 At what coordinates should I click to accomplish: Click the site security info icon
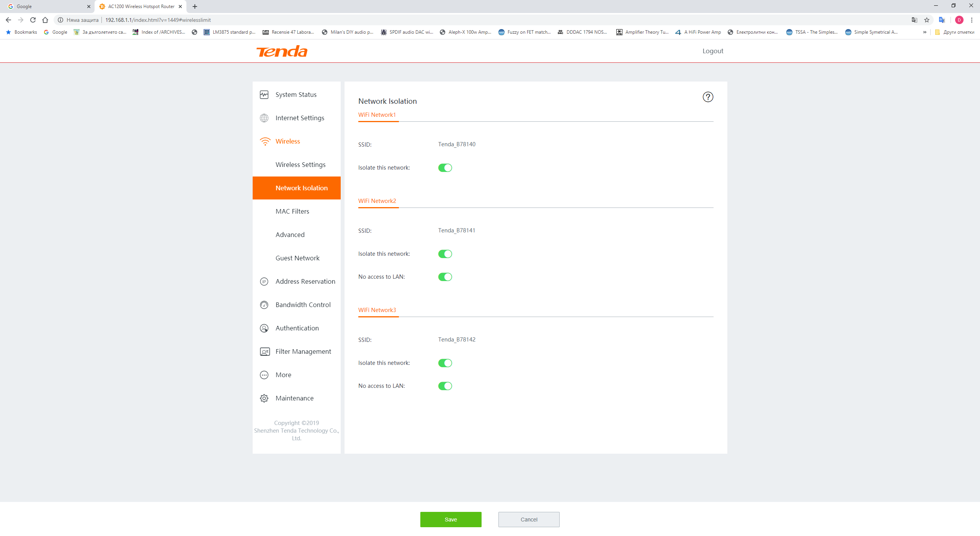point(60,20)
